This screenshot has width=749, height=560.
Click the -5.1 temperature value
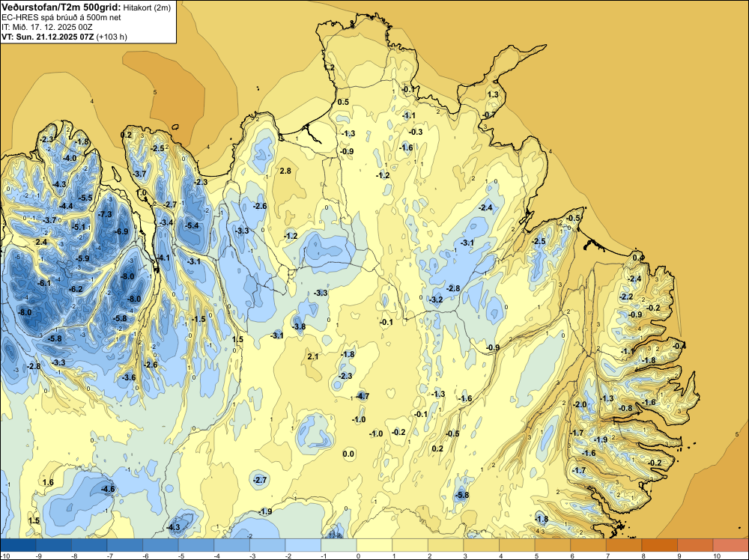tap(79, 228)
